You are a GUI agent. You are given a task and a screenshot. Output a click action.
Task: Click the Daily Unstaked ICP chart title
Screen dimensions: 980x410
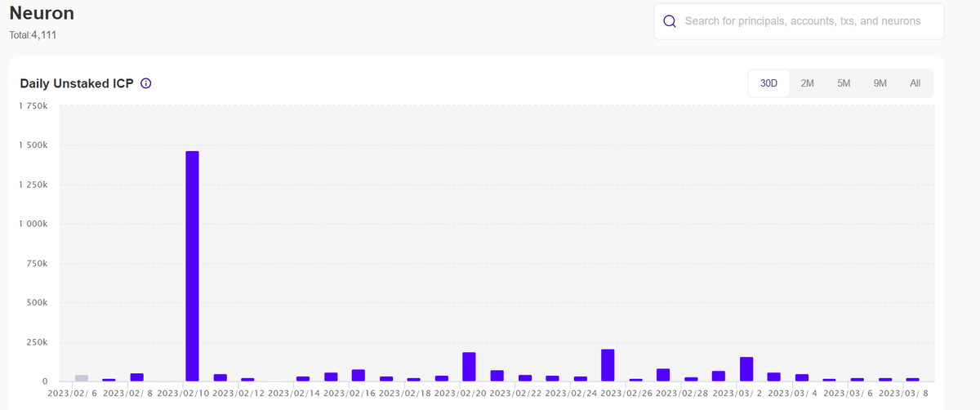point(77,83)
